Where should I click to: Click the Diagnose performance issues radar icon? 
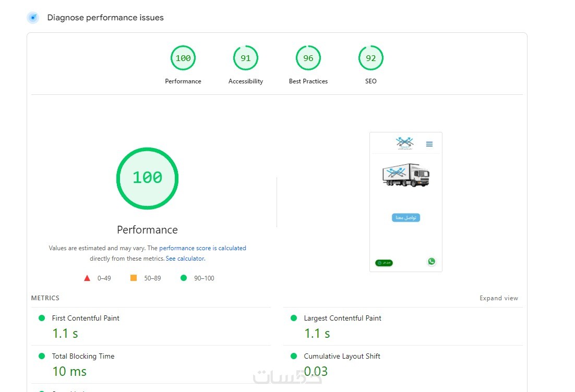click(33, 17)
